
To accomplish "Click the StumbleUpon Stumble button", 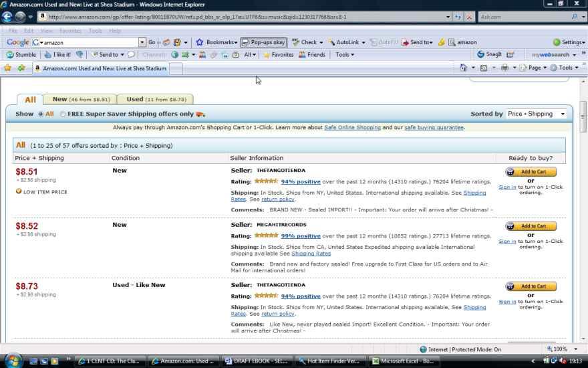I will [21, 55].
